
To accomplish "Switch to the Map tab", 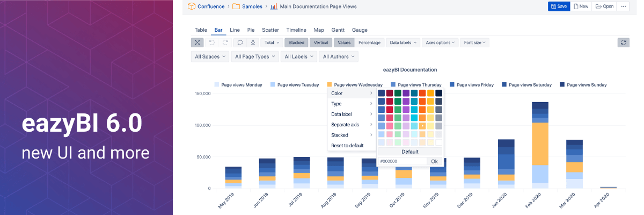I will click(319, 30).
